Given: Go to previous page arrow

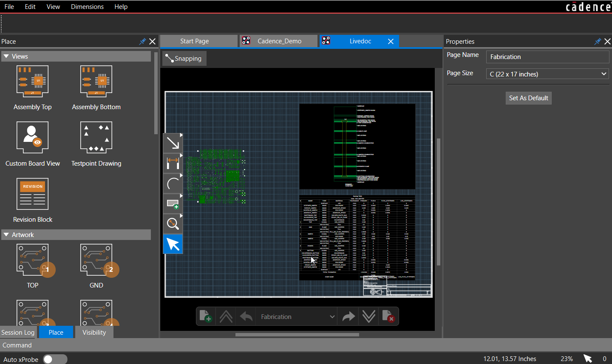Looking at the screenshot, I should tap(246, 316).
